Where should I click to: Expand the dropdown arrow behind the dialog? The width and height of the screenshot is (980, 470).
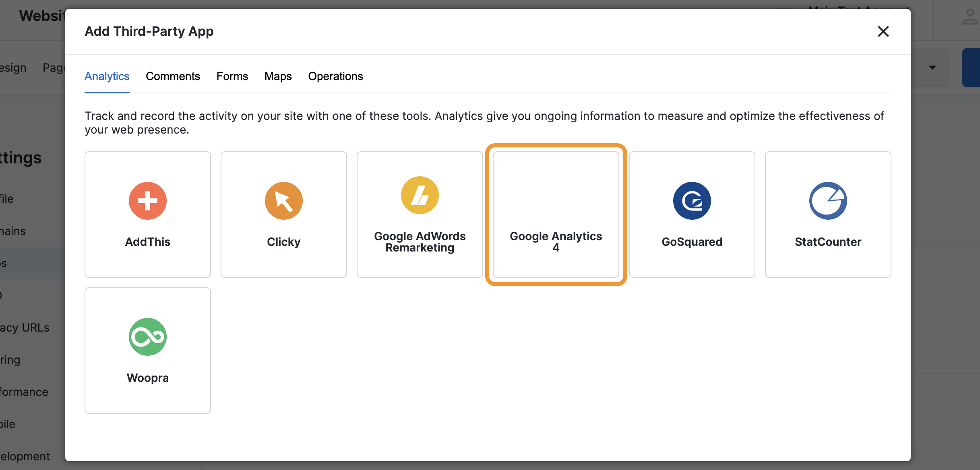tap(932, 67)
